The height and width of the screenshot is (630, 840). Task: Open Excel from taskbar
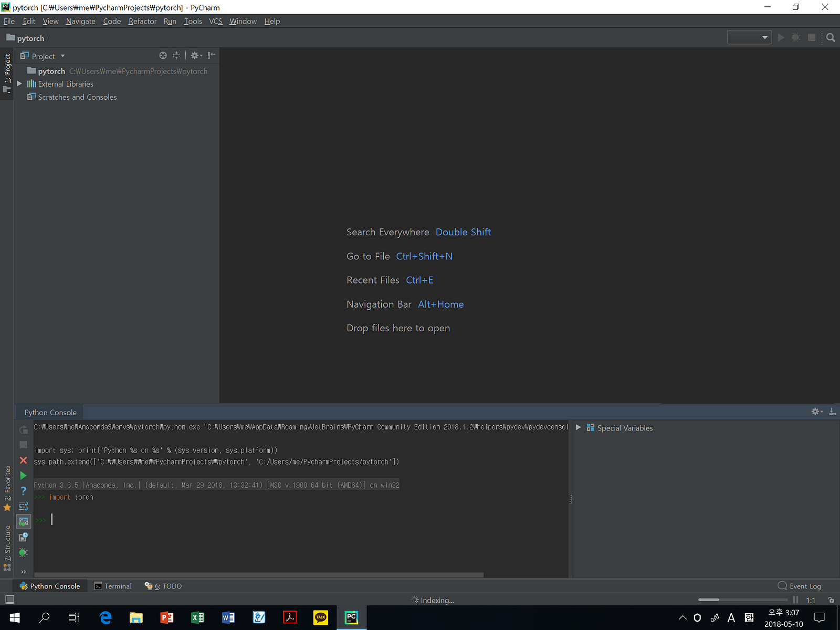(197, 618)
